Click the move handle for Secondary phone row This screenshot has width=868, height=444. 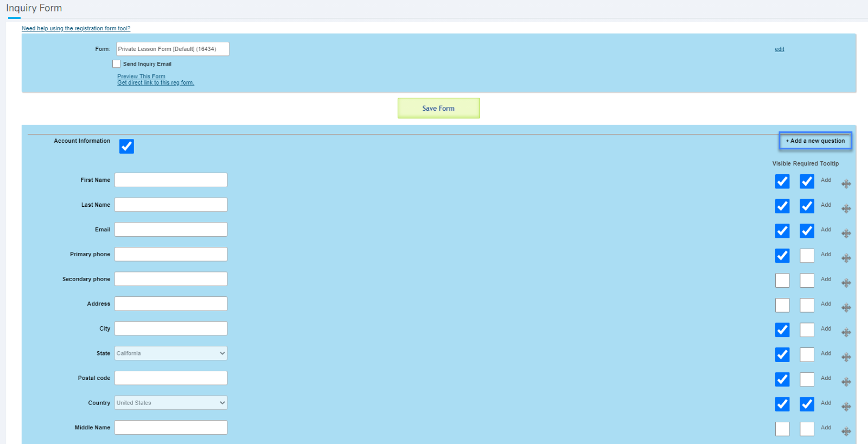click(846, 283)
